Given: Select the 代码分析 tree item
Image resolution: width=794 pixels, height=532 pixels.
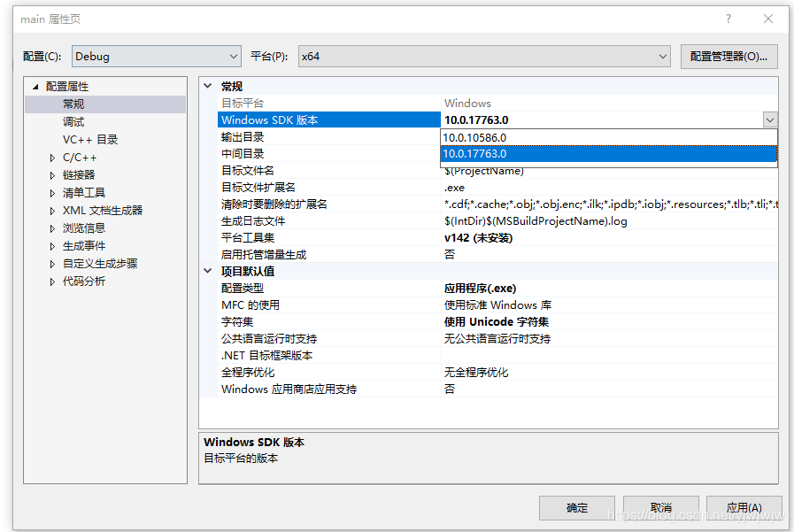Looking at the screenshot, I should click(x=83, y=281).
